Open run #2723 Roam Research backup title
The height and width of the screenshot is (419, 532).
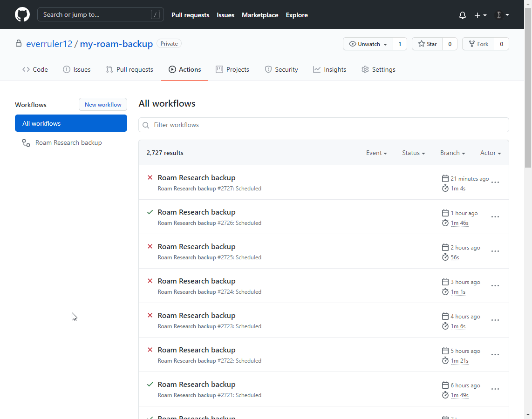197,316
